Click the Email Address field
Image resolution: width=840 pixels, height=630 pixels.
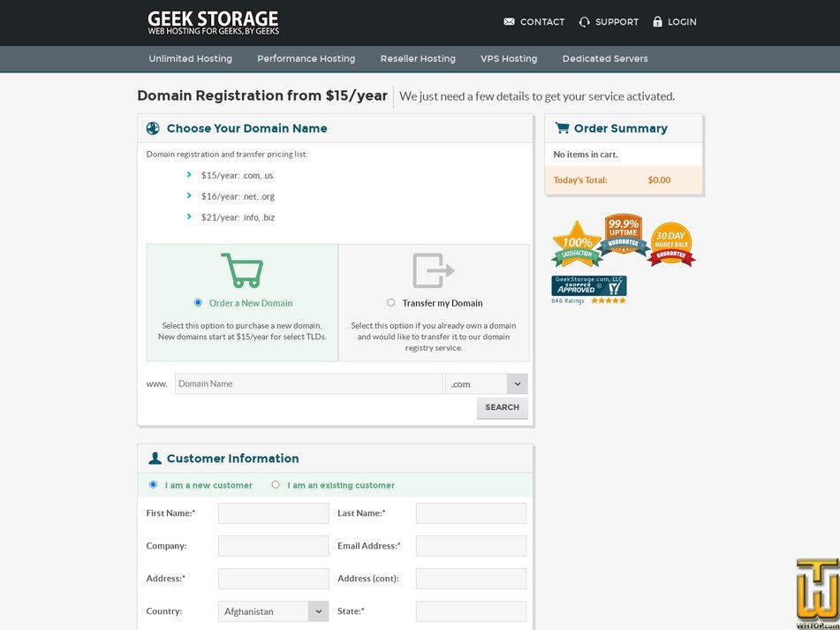(471, 546)
